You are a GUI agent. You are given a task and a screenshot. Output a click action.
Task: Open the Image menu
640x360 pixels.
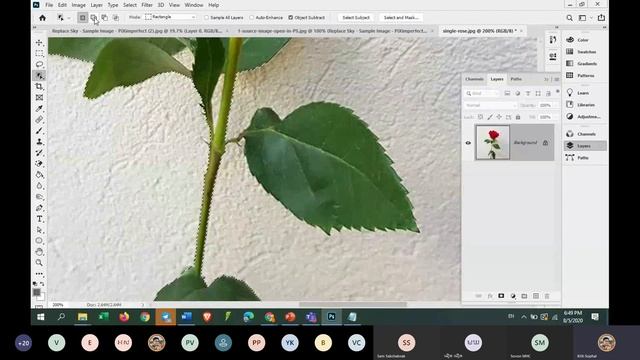[78, 5]
